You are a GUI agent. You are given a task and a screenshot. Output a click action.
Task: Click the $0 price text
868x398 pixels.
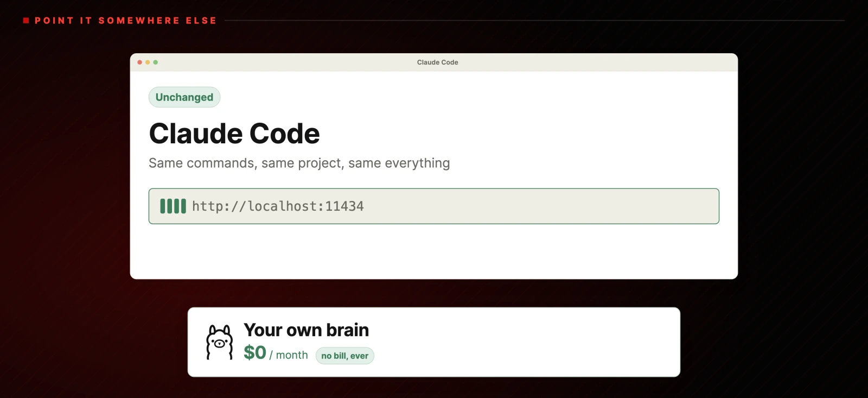pos(255,353)
